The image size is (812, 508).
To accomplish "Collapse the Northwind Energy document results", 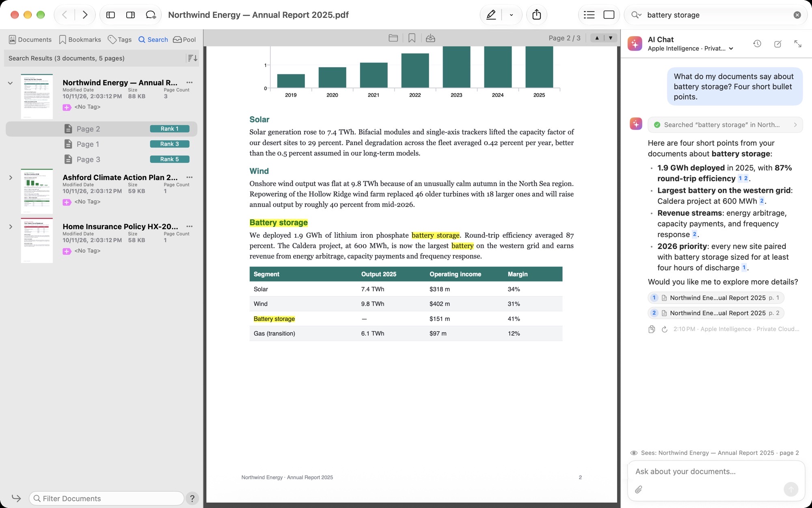I will click(x=11, y=83).
